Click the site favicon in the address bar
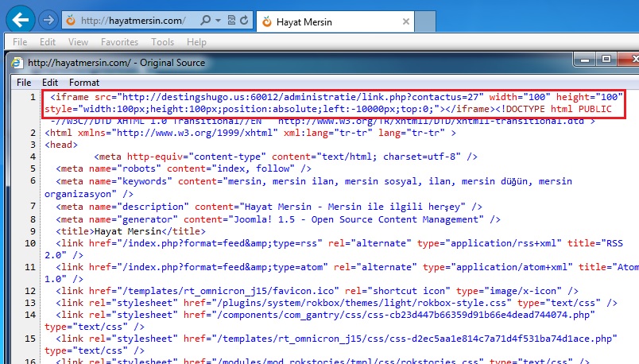The height and width of the screenshot is (364, 639). [x=71, y=20]
